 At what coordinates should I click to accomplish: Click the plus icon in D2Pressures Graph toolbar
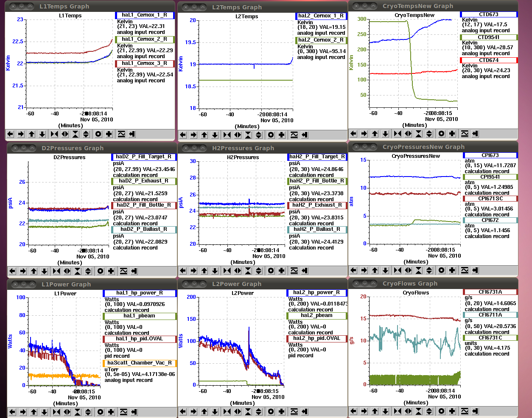(111, 271)
